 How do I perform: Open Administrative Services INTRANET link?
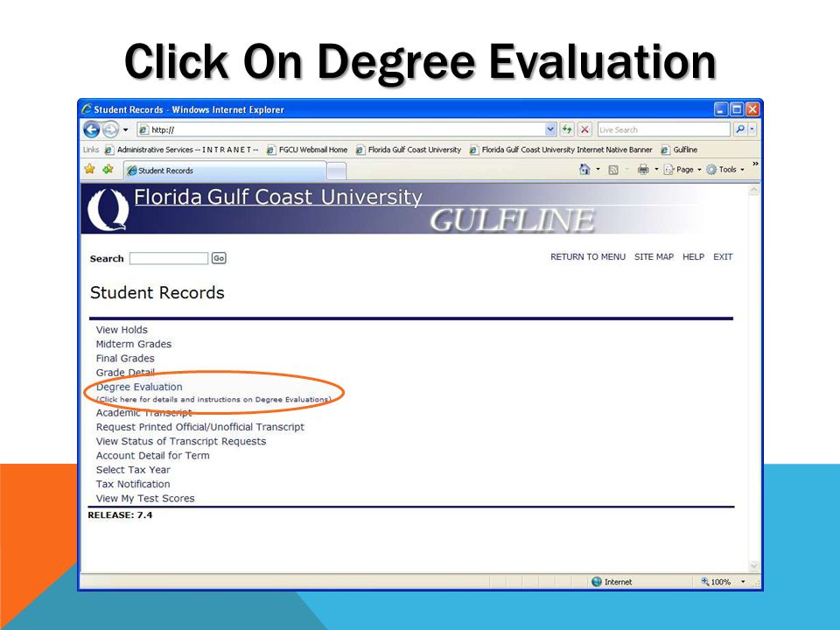point(182,150)
